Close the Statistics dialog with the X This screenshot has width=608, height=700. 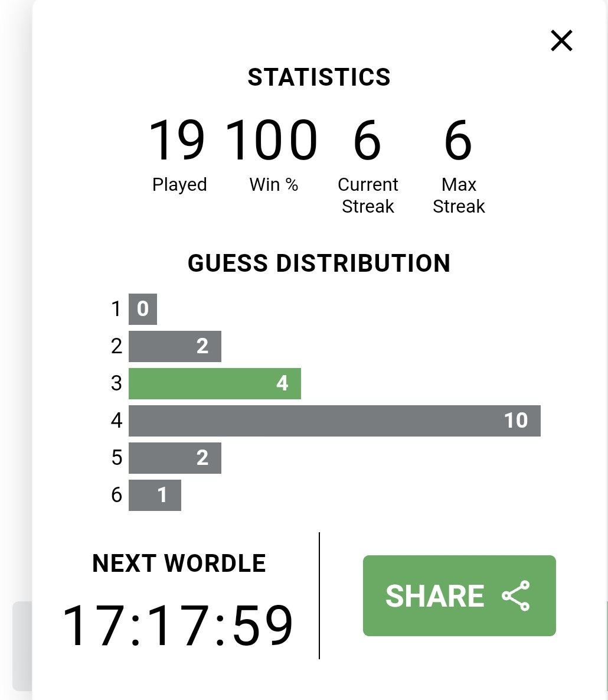(561, 41)
